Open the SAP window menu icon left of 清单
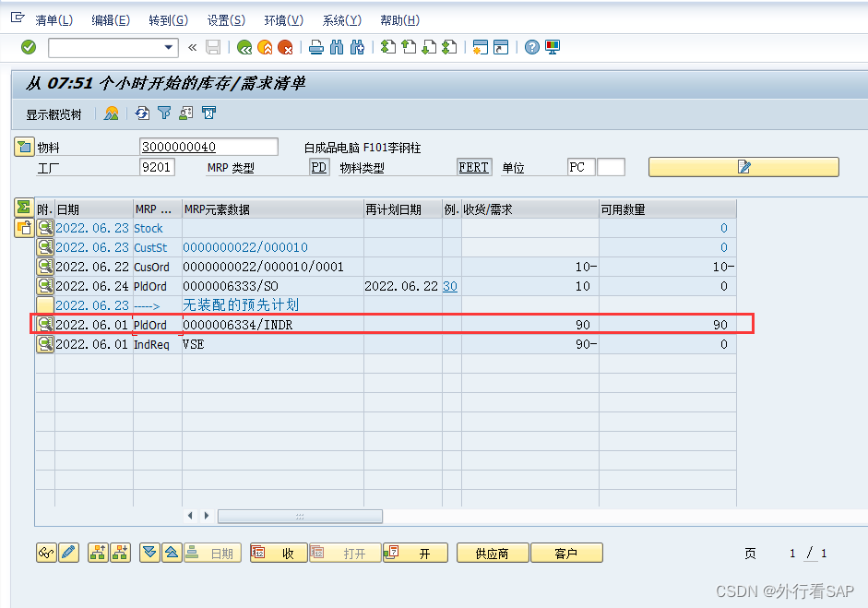The image size is (868, 608). tap(18, 18)
